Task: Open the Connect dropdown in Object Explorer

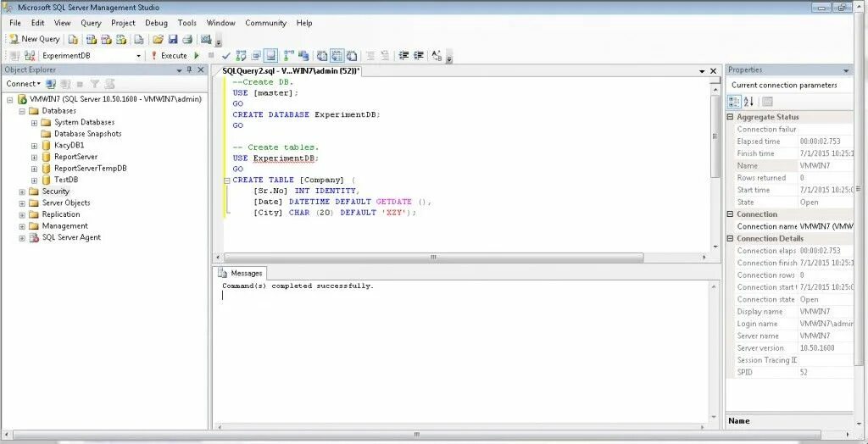Action: click(x=23, y=84)
